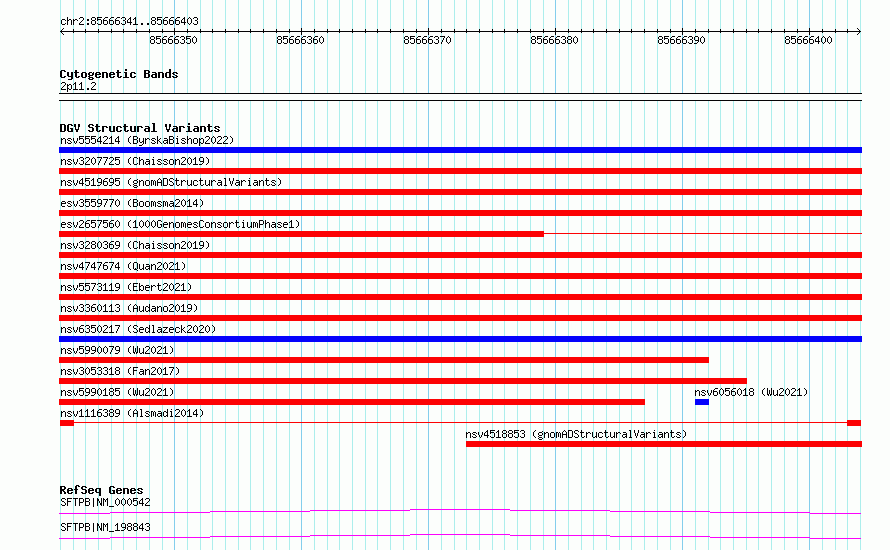
Task: Click the left red block of nsv1116389
Action: [67, 423]
